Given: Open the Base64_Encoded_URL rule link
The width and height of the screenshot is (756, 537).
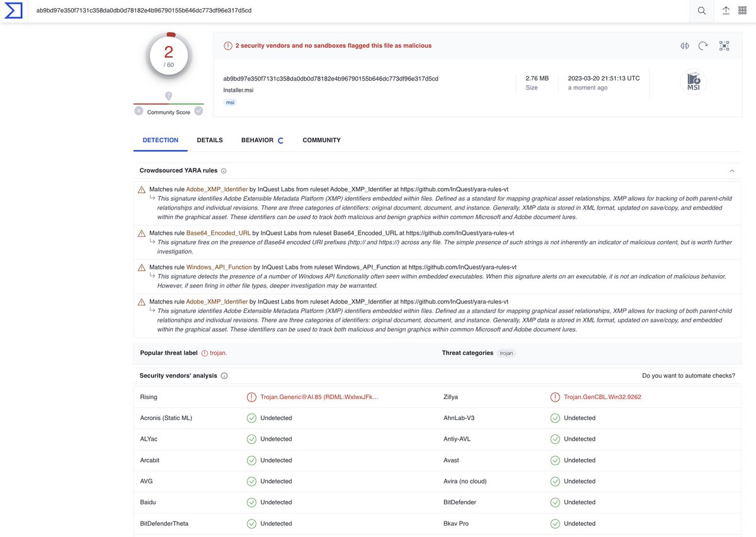Looking at the screenshot, I should (x=219, y=233).
